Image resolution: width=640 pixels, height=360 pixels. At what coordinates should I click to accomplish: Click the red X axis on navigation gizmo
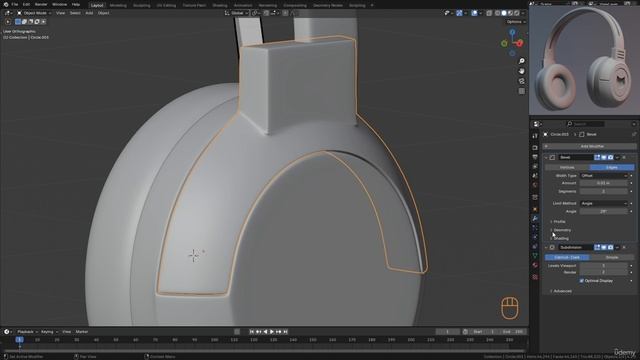click(x=520, y=43)
